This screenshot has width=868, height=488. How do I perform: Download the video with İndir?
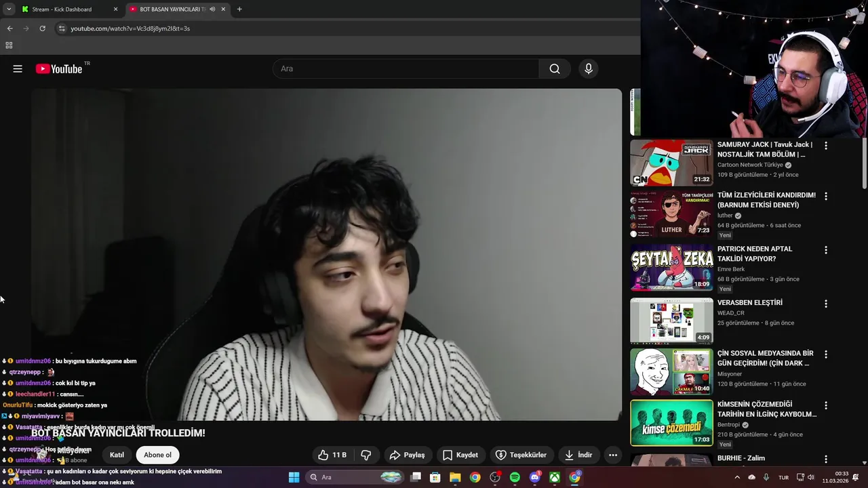[578, 455]
